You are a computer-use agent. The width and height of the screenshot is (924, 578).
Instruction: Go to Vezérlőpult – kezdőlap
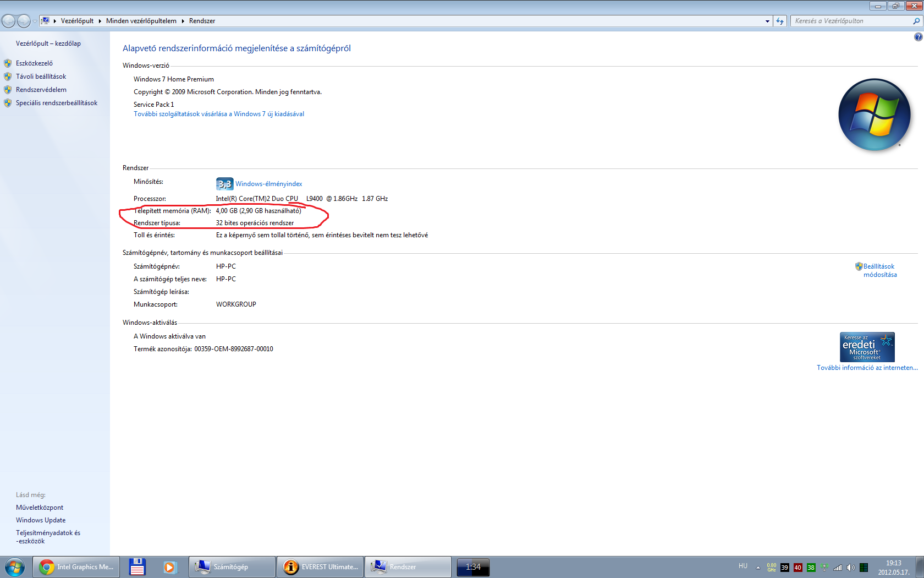pos(48,43)
